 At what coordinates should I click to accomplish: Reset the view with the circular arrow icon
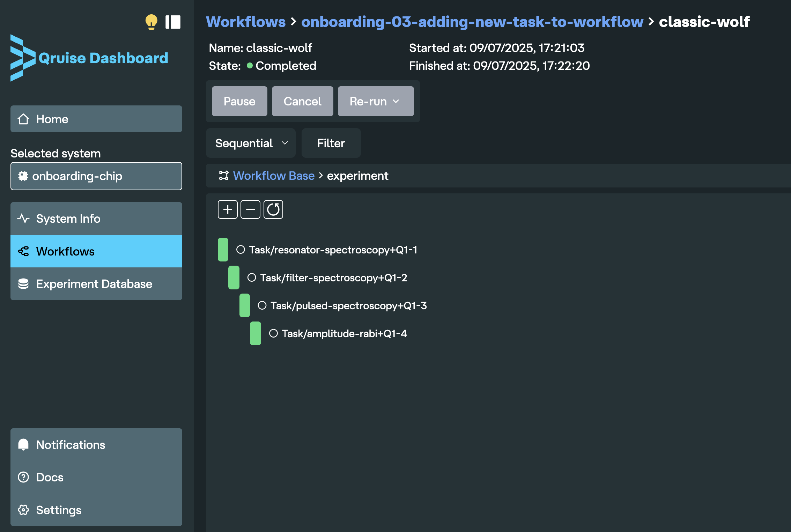point(273,209)
